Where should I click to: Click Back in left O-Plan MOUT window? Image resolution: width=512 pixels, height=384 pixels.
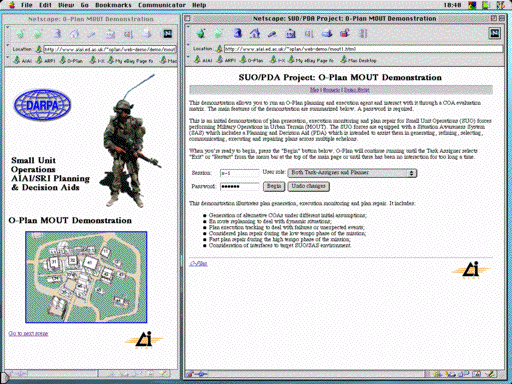20,34
